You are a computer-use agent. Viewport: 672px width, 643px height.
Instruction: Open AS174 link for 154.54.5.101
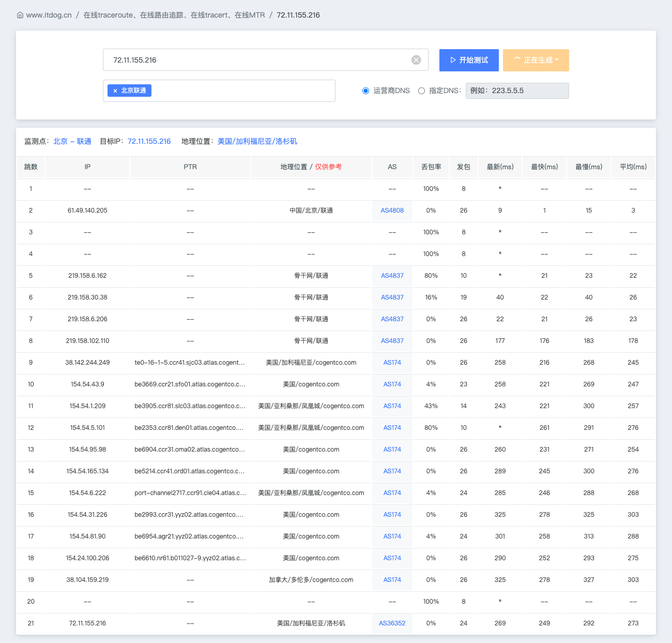[392, 428]
